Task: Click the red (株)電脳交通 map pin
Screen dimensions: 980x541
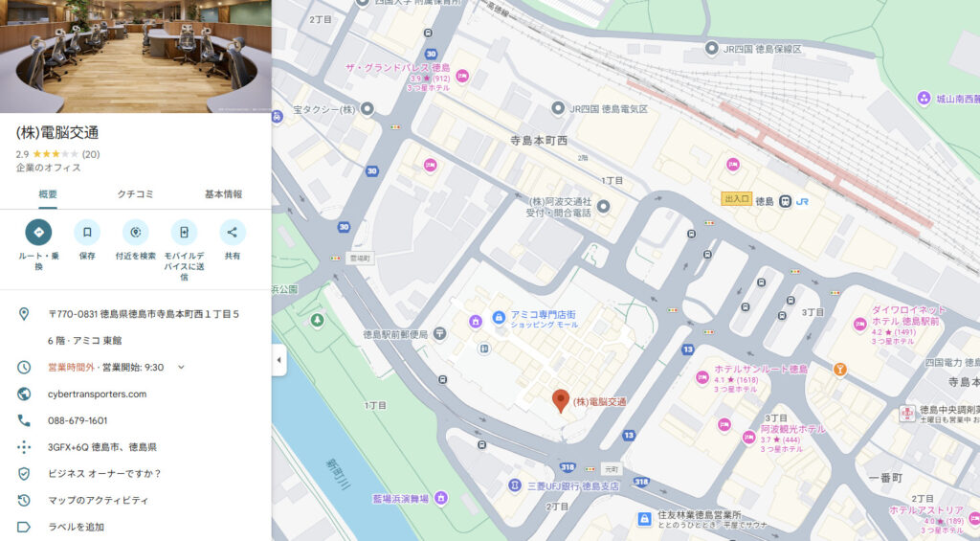Action: [561, 401]
